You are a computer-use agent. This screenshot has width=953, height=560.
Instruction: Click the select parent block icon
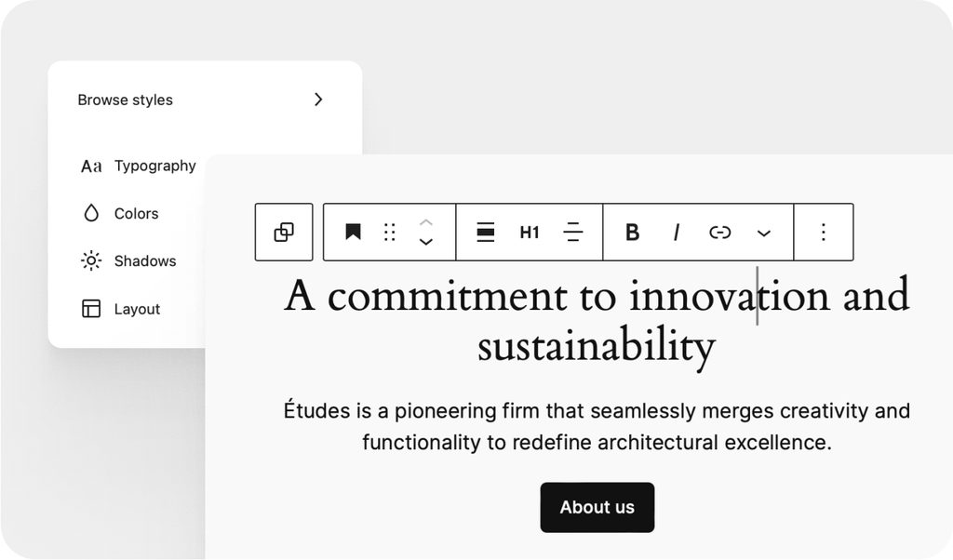tap(284, 233)
